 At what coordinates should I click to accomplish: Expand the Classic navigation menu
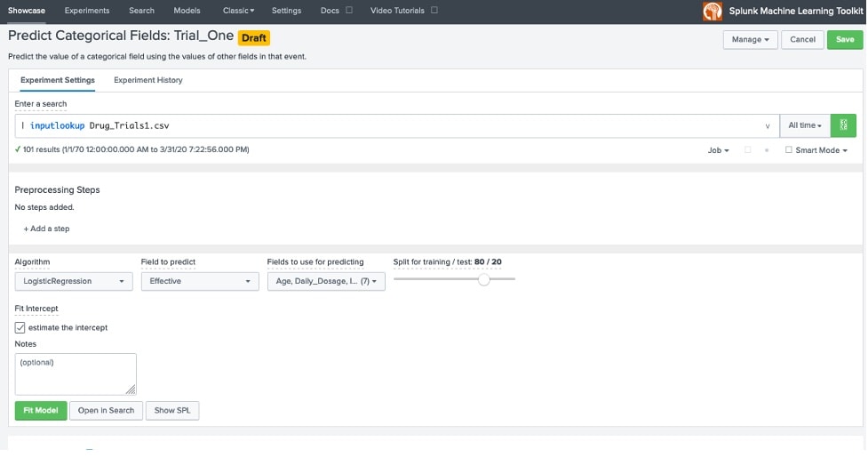click(x=239, y=11)
